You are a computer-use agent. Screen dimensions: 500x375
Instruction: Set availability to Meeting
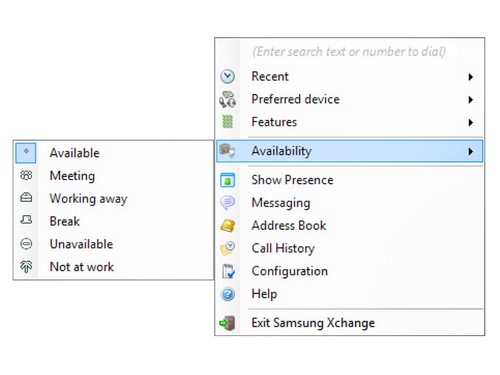(113, 175)
